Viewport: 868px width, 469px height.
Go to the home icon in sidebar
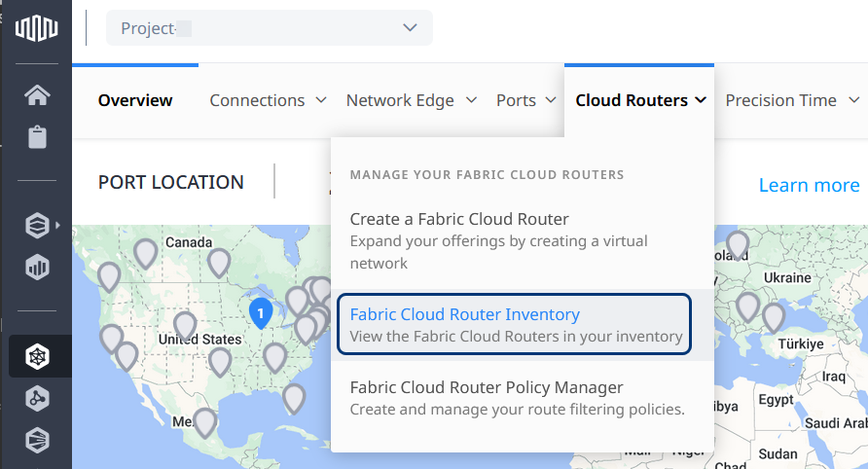pos(37,94)
